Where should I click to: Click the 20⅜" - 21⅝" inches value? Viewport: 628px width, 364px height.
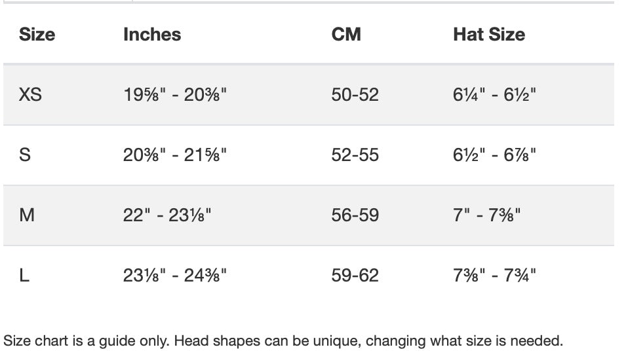pyautogui.click(x=175, y=155)
